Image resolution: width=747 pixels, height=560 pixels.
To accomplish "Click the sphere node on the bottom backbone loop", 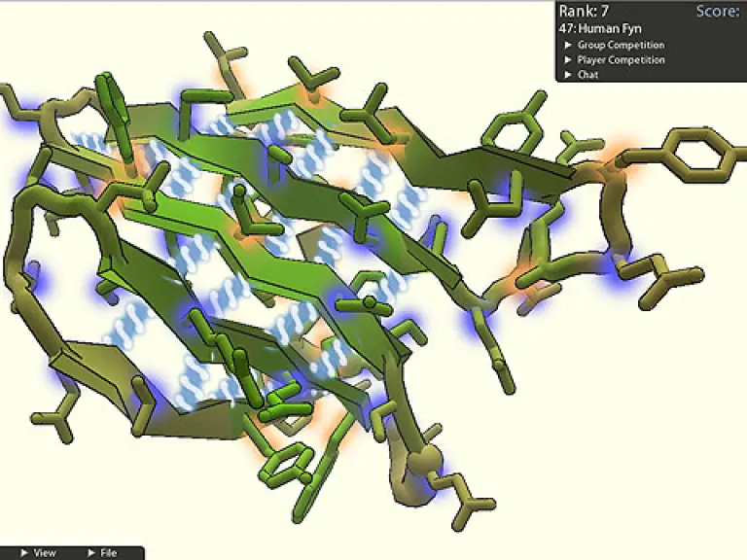I will 422,460.
